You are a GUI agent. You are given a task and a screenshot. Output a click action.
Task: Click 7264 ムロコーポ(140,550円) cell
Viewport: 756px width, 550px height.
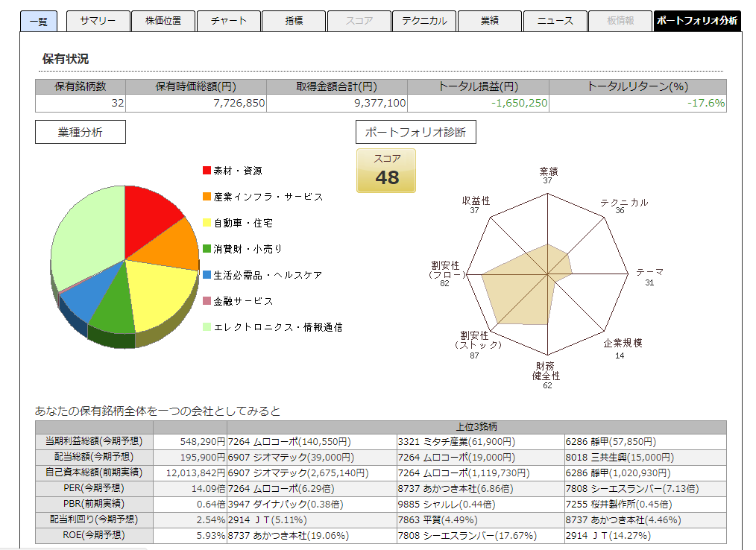click(312, 441)
